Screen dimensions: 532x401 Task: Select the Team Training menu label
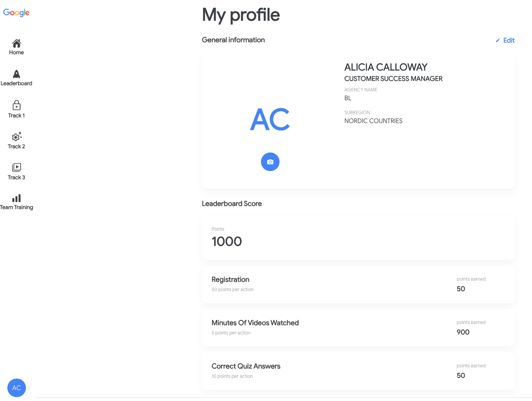tap(16, 207)
